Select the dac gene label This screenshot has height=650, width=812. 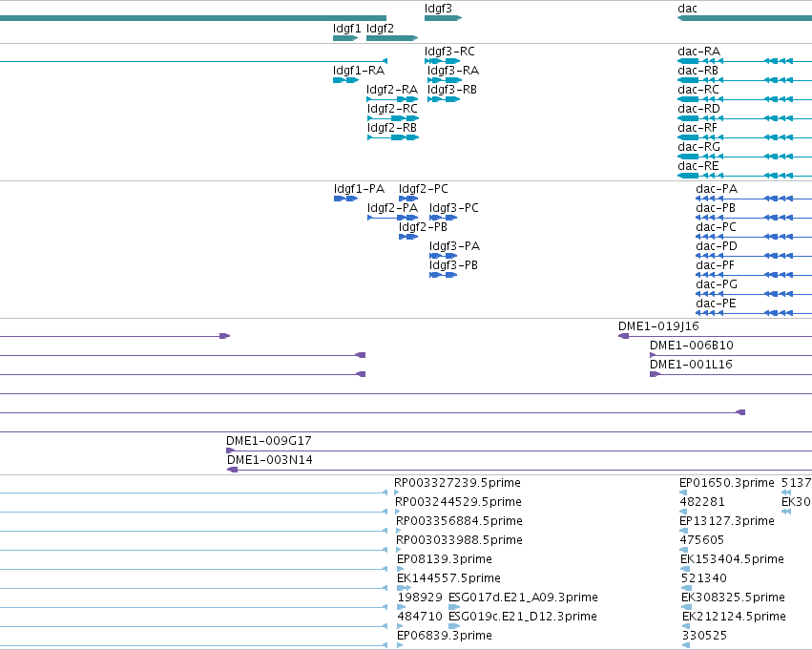pos(687,9)
